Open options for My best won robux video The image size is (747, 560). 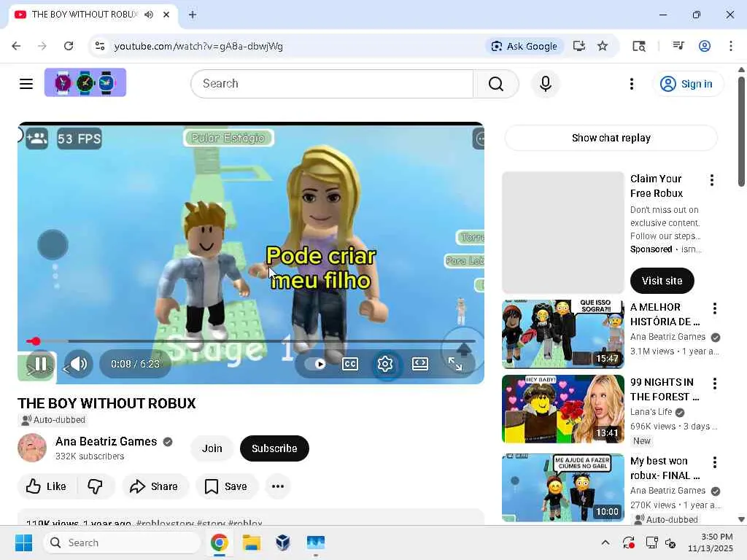coord(715,462)
